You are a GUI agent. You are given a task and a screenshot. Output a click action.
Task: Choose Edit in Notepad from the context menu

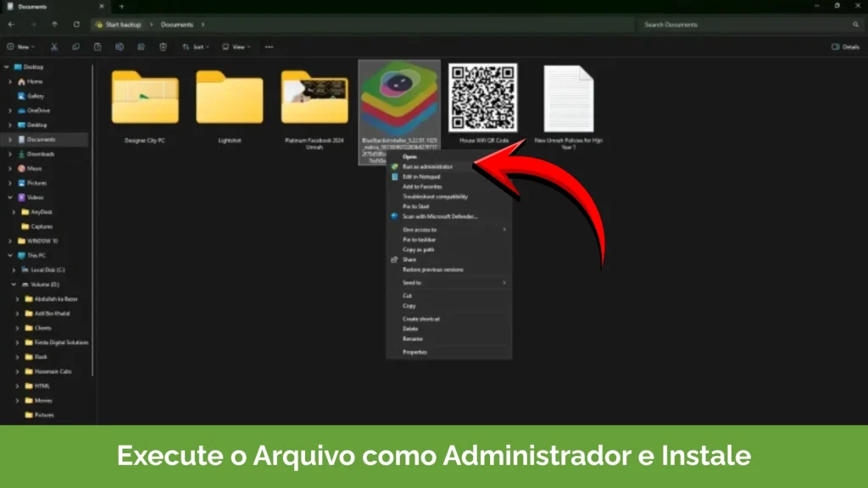tap(422, 177)
